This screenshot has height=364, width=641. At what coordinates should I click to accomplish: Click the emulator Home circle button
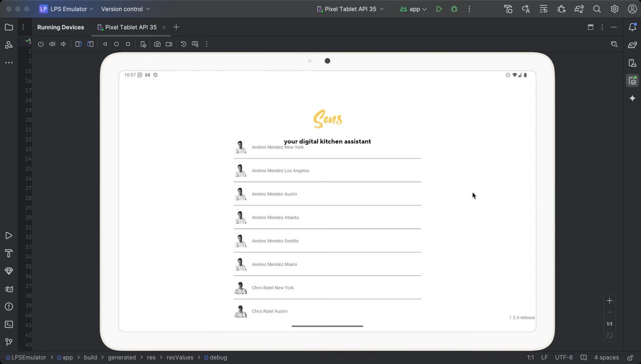pyautogui.click(x=116, y=44)
